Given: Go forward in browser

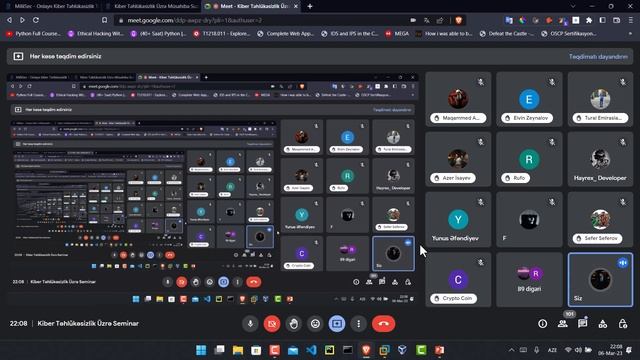Looking at the screenshot, I should coord(22,20).
